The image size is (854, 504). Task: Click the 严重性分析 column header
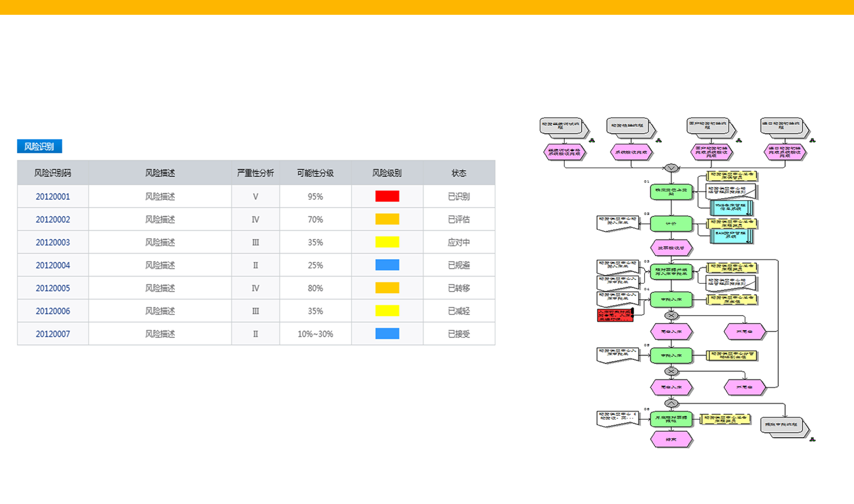255,173
